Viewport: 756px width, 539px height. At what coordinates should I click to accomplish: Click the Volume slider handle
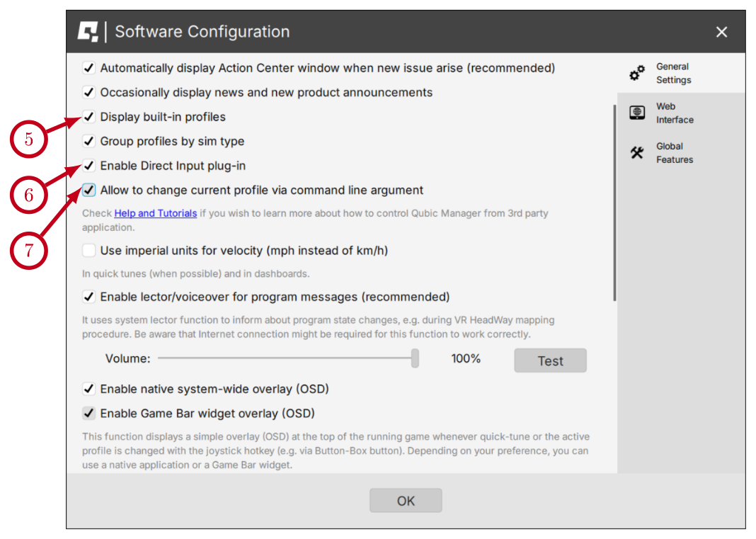tap(415, 358)
